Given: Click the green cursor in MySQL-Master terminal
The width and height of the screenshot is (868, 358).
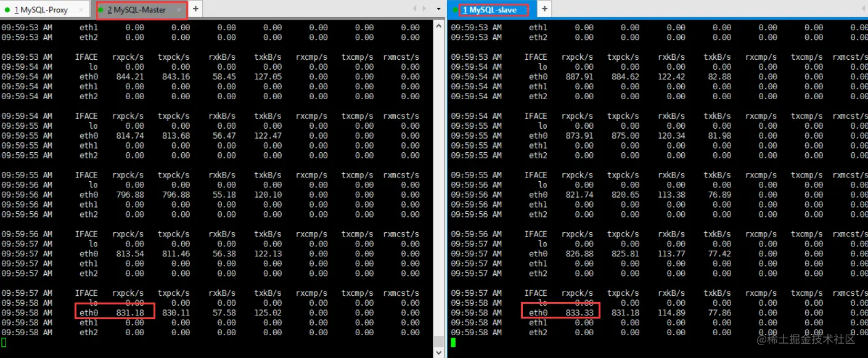Looking at the screenshot, I should pos(4,342).
